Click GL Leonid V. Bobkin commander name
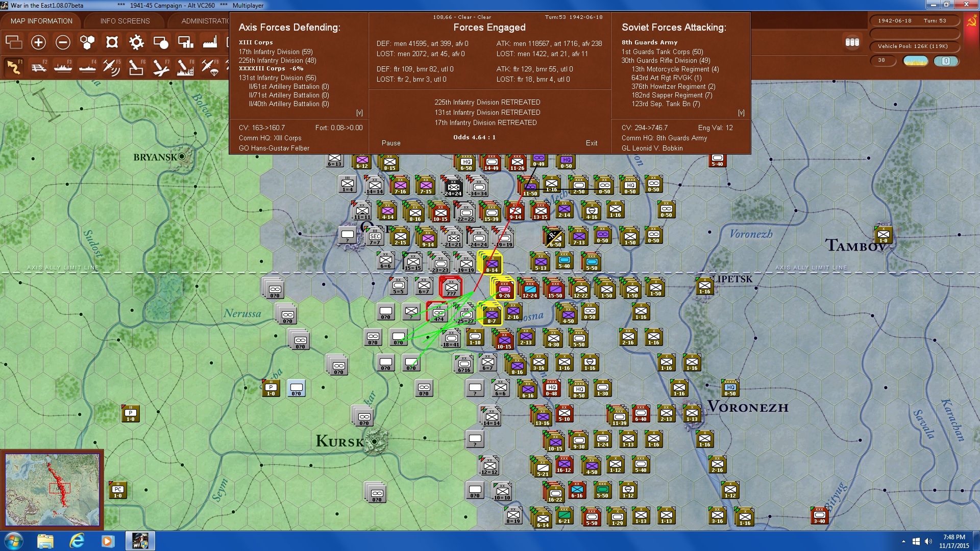This screenshot has width=980, height=551. (652, 148)
